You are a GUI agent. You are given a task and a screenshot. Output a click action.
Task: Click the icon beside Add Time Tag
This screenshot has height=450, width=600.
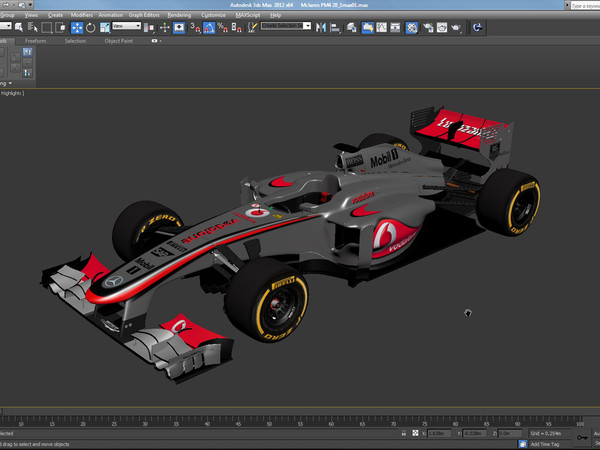point(522,444)
